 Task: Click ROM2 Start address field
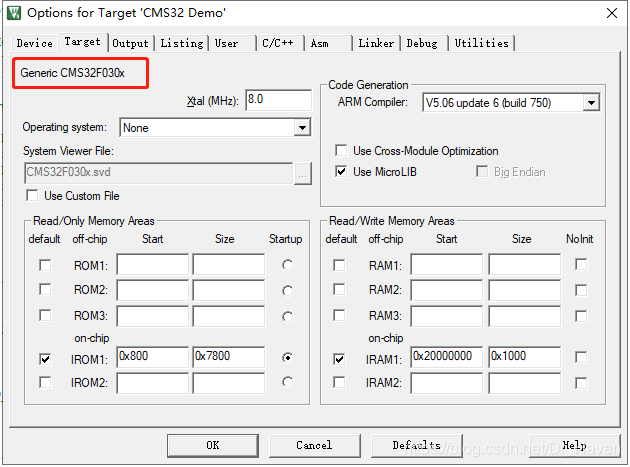(x=152, y=290)
